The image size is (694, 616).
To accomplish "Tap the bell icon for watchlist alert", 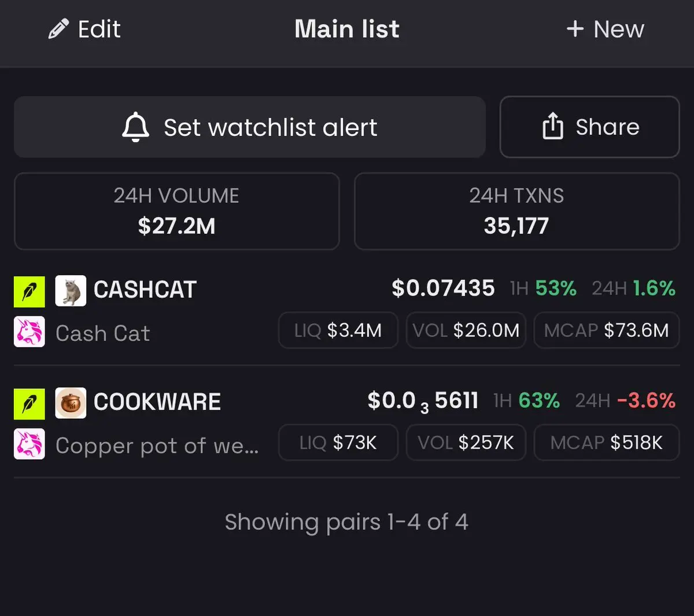I will tap(135, 127).
